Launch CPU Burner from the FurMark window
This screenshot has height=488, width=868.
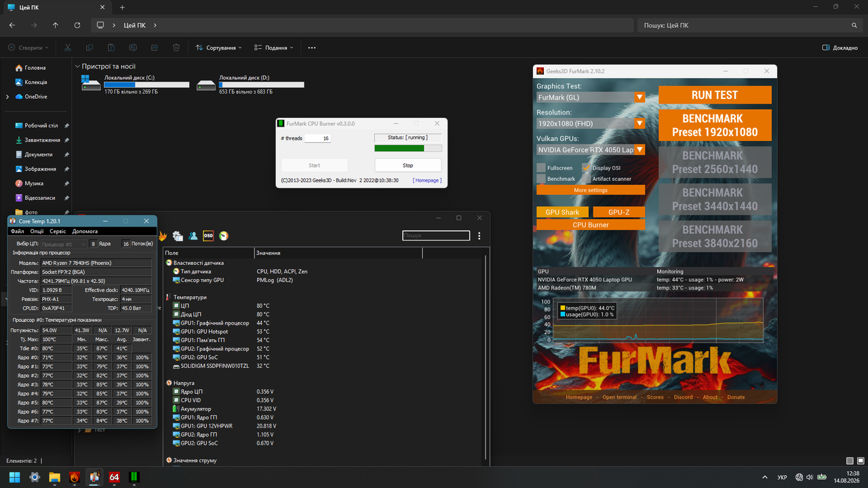pyautogui.click(x=591, y=225)
